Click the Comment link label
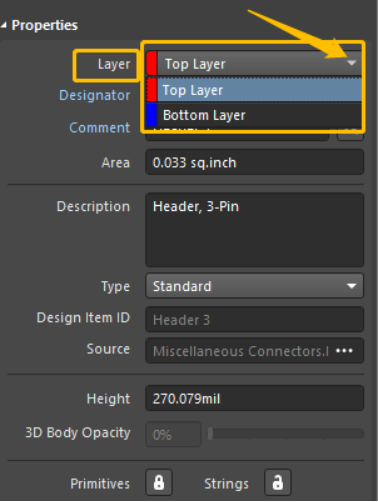The height and width of the screenshot is (502, 378). point(99,128)
